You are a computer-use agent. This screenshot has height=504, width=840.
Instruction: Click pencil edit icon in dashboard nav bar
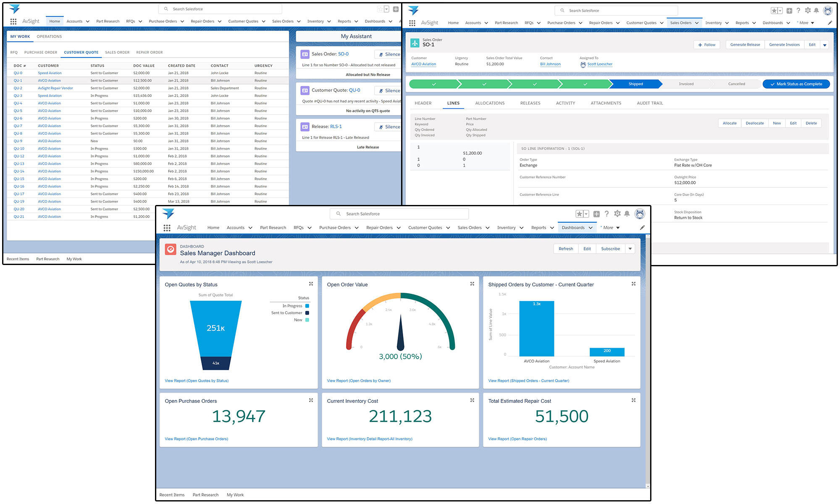coord(642,228)
